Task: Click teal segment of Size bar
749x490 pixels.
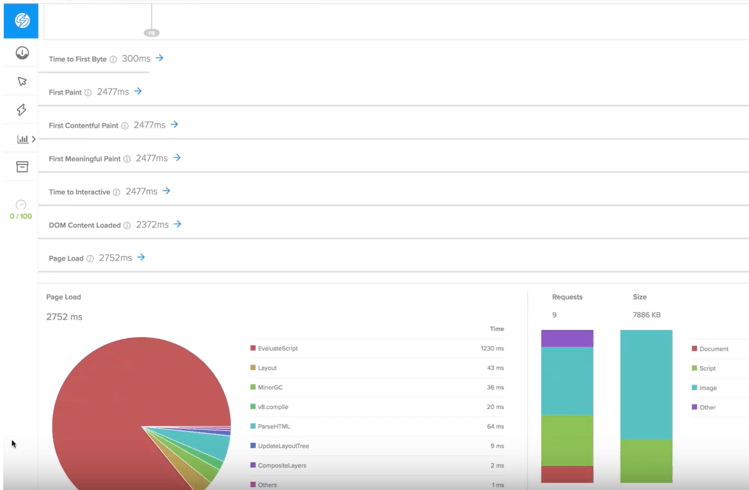Action: (646, 384)
